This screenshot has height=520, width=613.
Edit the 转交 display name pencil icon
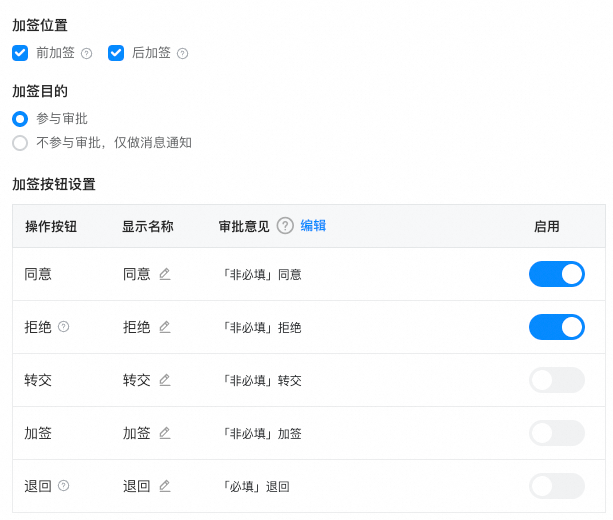pos(165,380)
